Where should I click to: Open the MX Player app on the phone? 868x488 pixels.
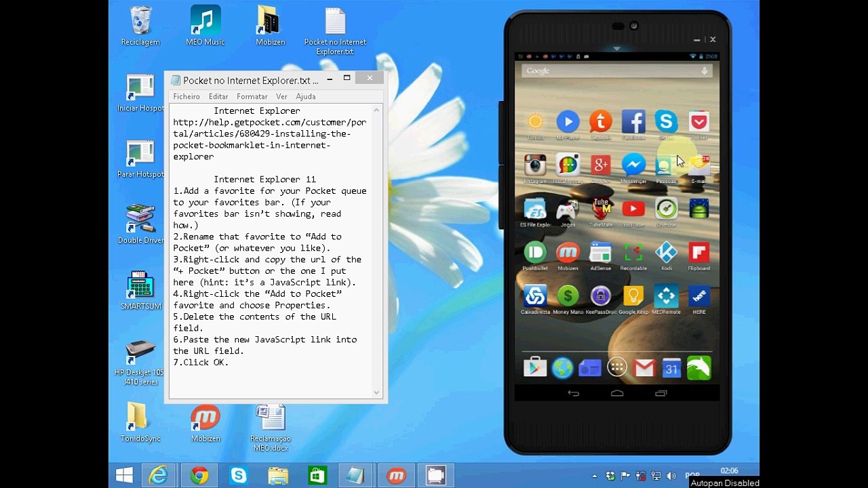[x=568, y=122]
